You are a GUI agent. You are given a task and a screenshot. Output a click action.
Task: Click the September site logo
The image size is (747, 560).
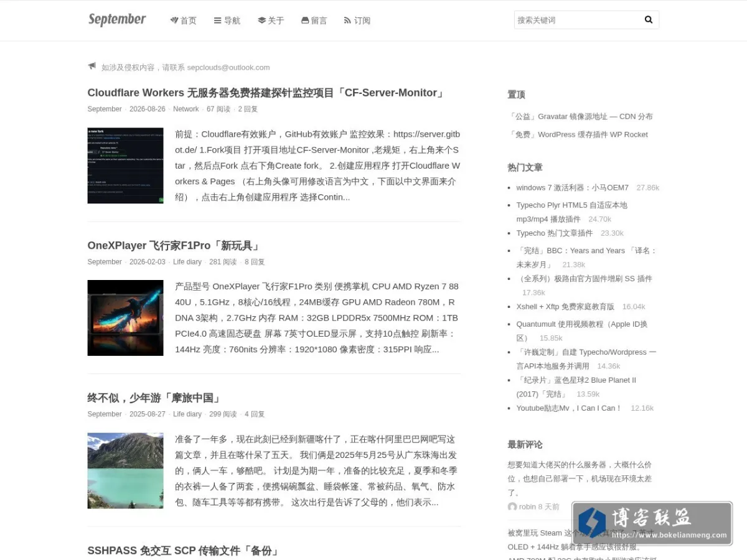[x=117, y=20]
